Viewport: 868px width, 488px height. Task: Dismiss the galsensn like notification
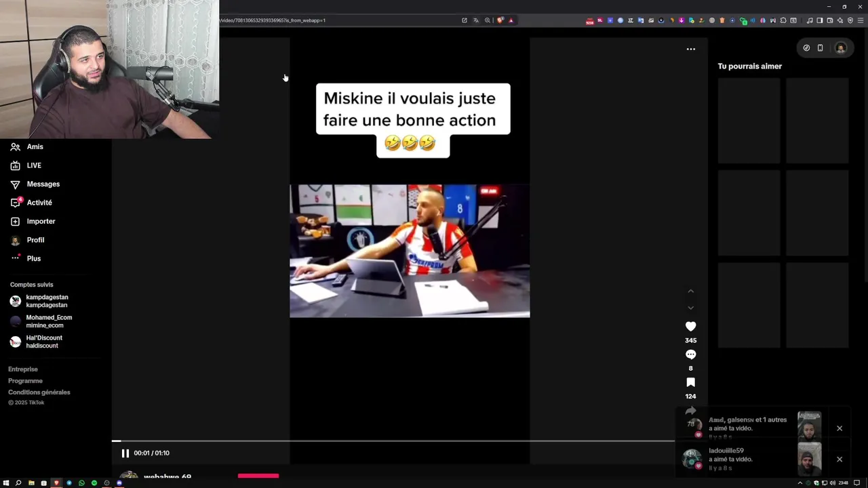(840, 428)
